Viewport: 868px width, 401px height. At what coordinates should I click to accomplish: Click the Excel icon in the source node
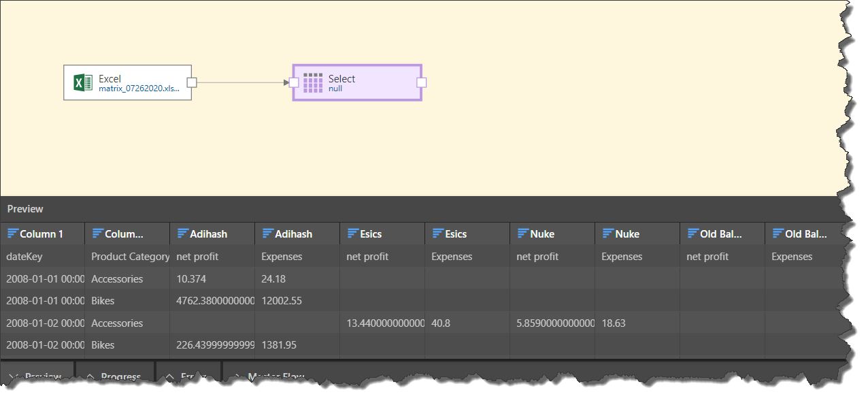(x=82, y=82)
